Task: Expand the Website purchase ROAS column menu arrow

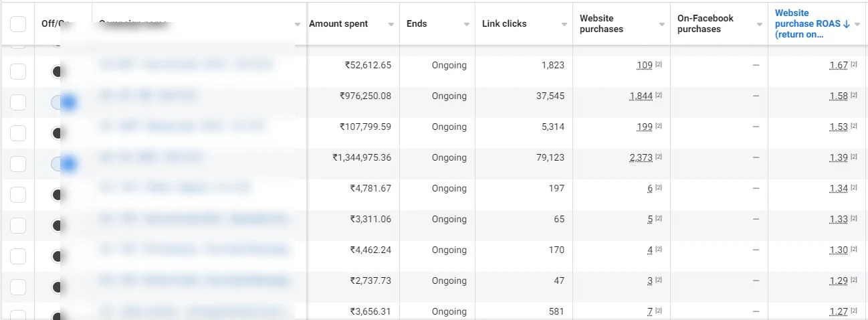Action: 859,24
